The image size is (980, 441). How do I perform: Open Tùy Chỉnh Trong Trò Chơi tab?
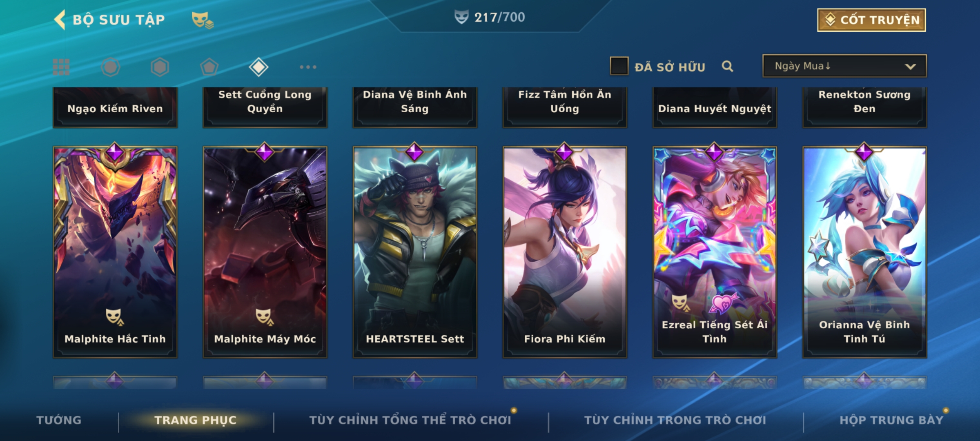pyautogui.click(x=675, y=420)
